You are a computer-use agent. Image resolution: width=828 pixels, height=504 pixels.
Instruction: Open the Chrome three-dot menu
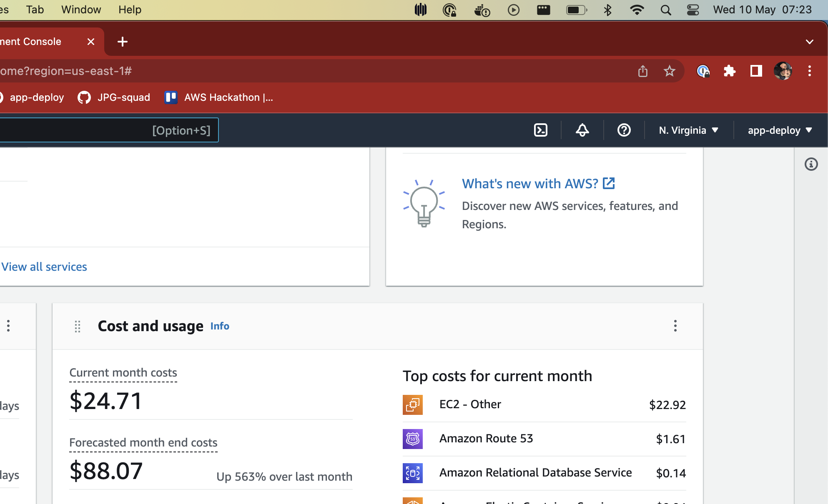[x=810, y=71]
